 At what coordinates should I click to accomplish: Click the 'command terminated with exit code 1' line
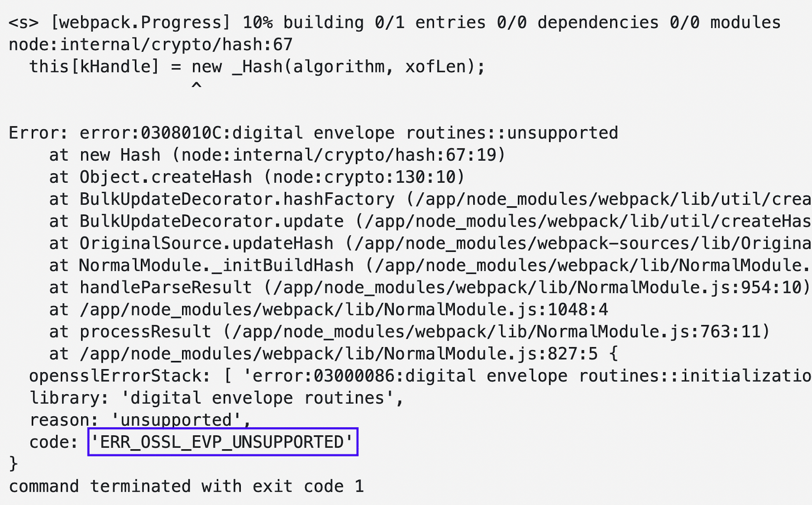[x=186, y=486]
